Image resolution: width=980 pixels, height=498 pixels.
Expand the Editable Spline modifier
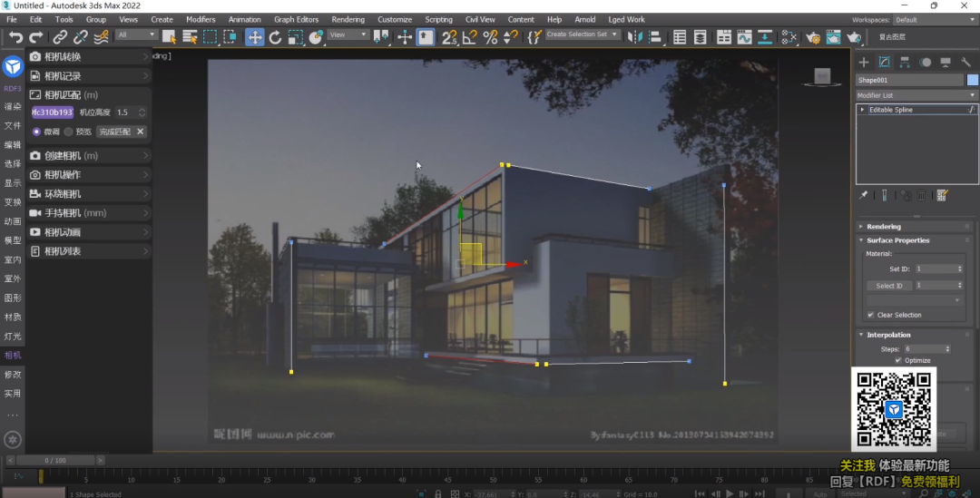pos(863,110)
